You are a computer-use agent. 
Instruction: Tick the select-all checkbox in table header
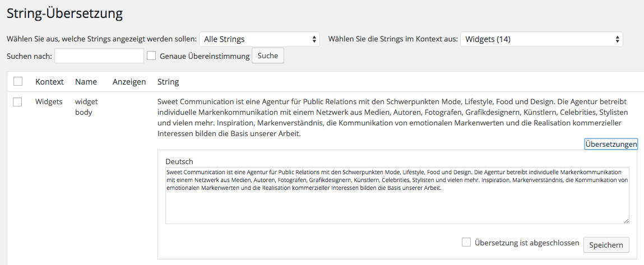tap(18, 82)
